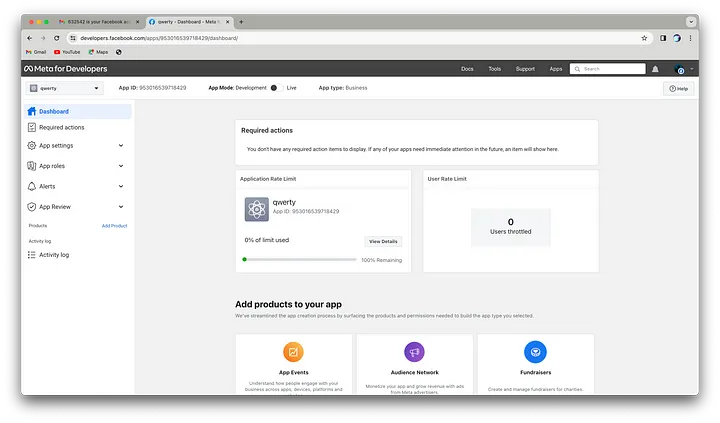The height and width of the screenshot is (423, 720).
Task: Click the search magnifier icon
Action: (577, 69)
